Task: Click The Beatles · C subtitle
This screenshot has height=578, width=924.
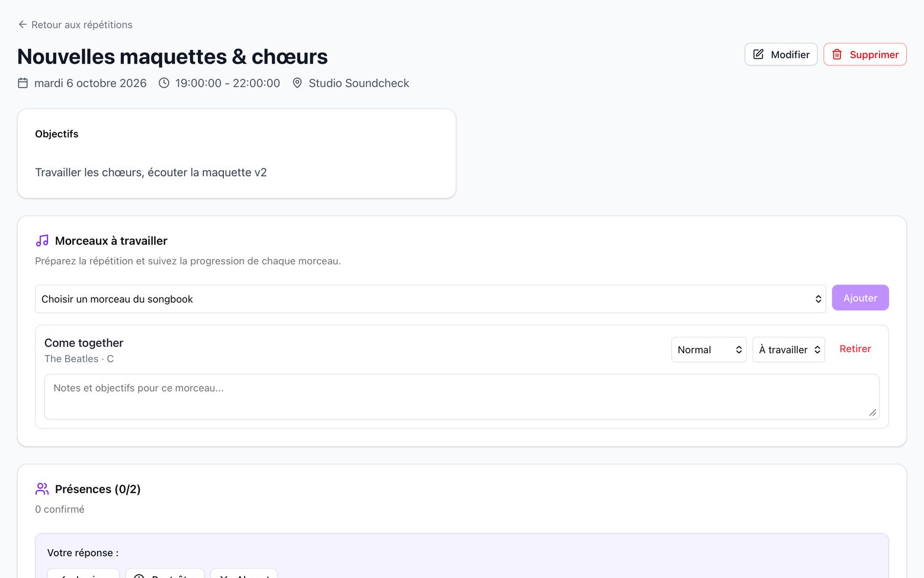Action: pyautogui.click(x=79, y=359)
